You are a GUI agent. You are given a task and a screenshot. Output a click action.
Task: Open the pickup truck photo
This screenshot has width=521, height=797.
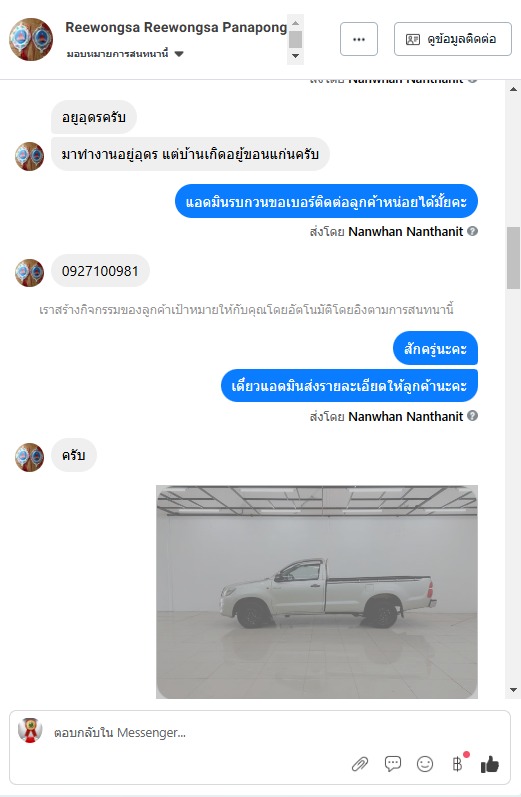(317, 592)
